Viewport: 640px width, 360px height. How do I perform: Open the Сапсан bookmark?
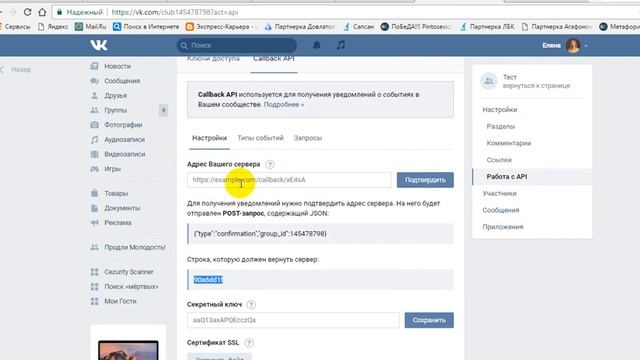[x=359, y=27]
